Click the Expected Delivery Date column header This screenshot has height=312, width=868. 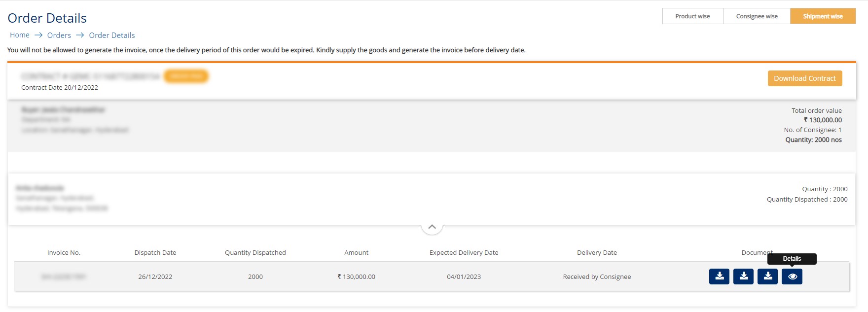click(x=464, y=253)
